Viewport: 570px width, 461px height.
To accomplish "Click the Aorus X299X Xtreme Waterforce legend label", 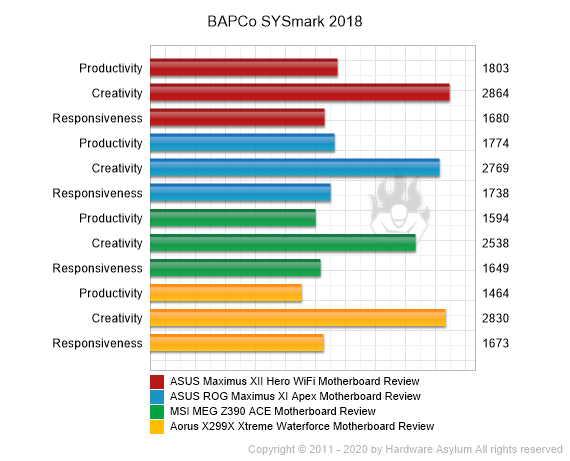I will click(x=302, y=426).
